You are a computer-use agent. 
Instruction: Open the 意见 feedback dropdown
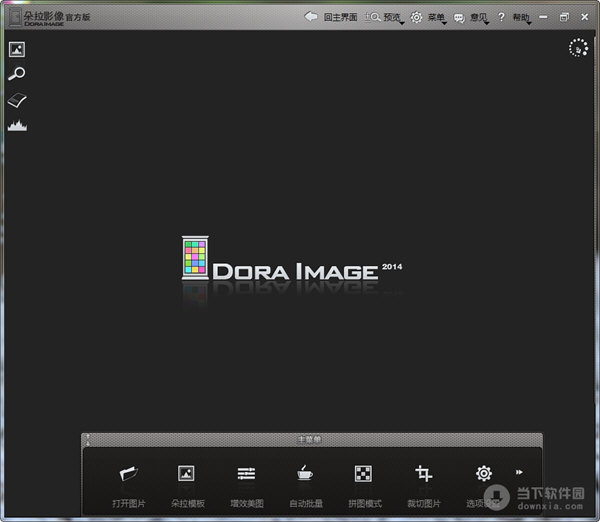pyautogui.click(x=471, y=18)
